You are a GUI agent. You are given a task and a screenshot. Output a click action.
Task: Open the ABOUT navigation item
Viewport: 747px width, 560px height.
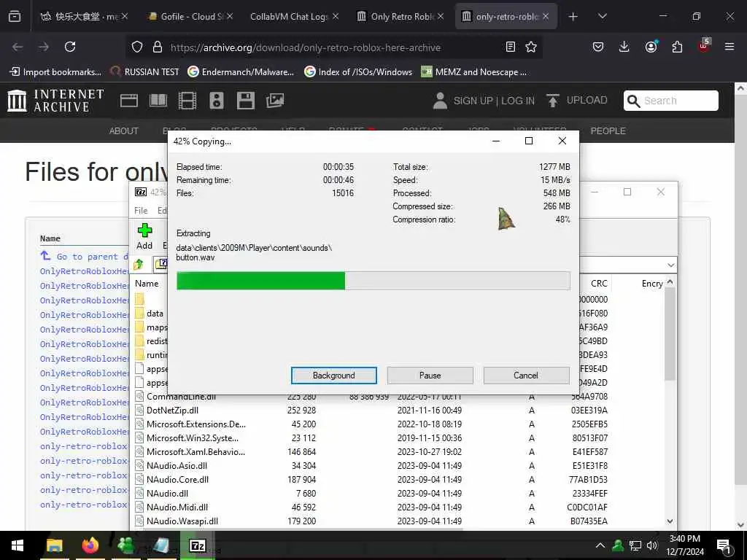123,131
